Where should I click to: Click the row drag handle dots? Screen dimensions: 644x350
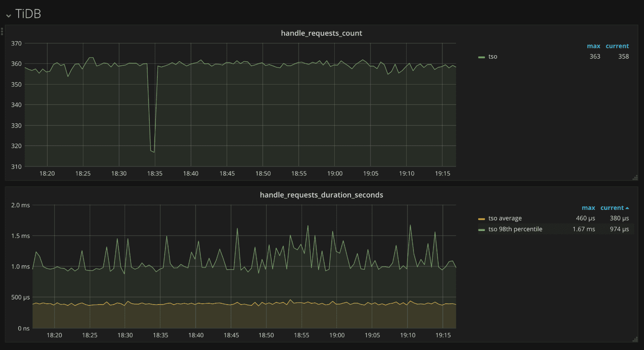2,31
